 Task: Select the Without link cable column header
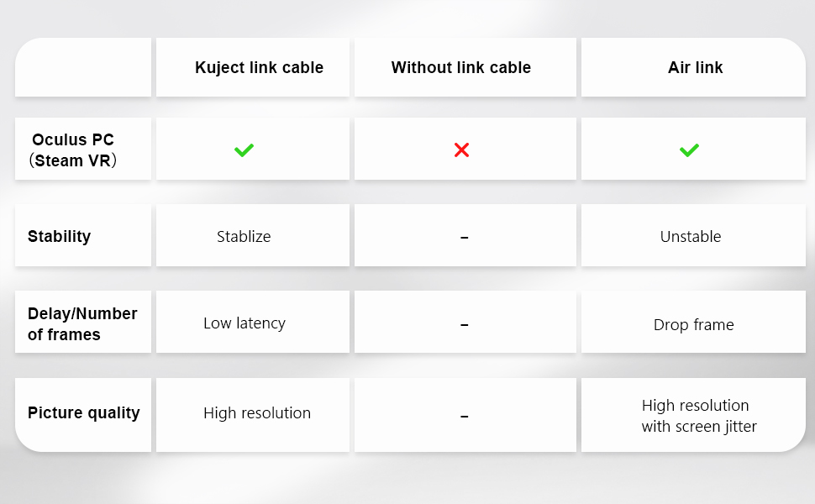pyautogui.click(x=461, y=68)
